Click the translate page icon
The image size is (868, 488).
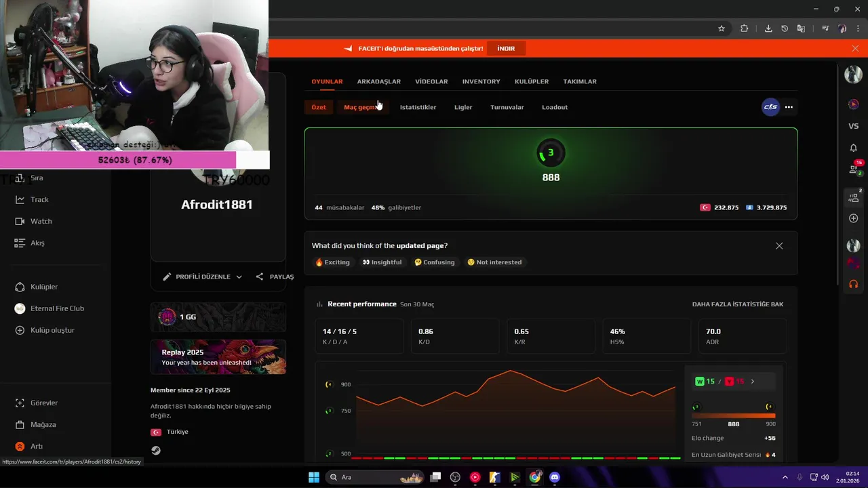[x=801, y=28]
